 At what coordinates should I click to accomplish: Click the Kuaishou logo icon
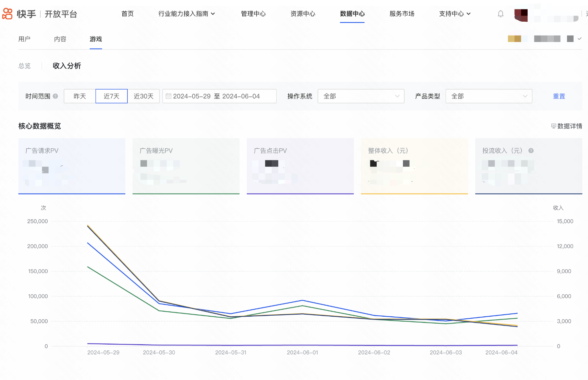pyautogui.click(x=7, y=14)
